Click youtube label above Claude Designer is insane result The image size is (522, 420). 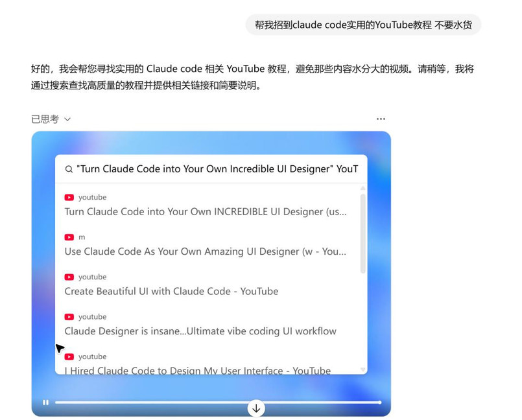pyautogui.click(x=92, y=317)
